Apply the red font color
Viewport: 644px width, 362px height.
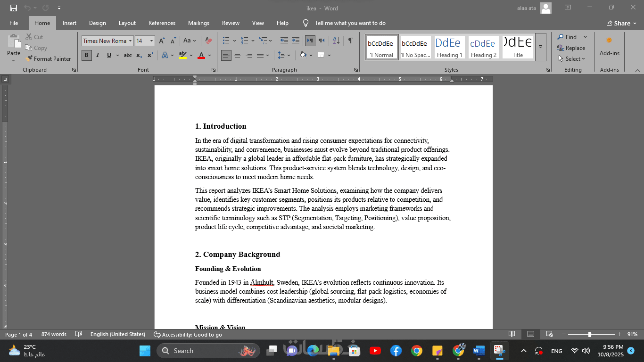click(201, 55)
